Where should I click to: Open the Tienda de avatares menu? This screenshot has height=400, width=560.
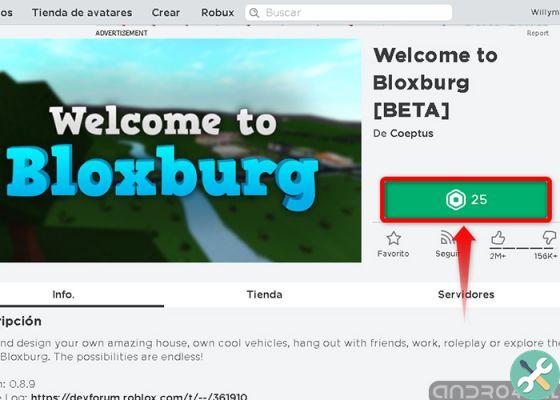[82, 12]
